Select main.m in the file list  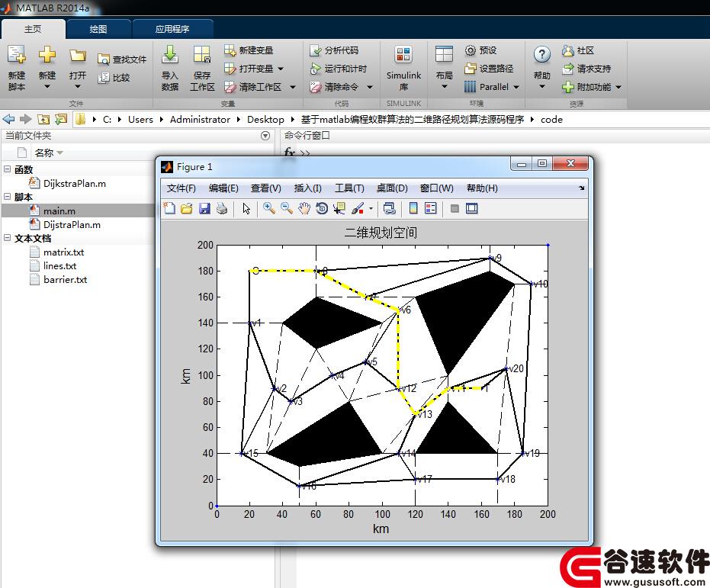(x=59, y=211)
